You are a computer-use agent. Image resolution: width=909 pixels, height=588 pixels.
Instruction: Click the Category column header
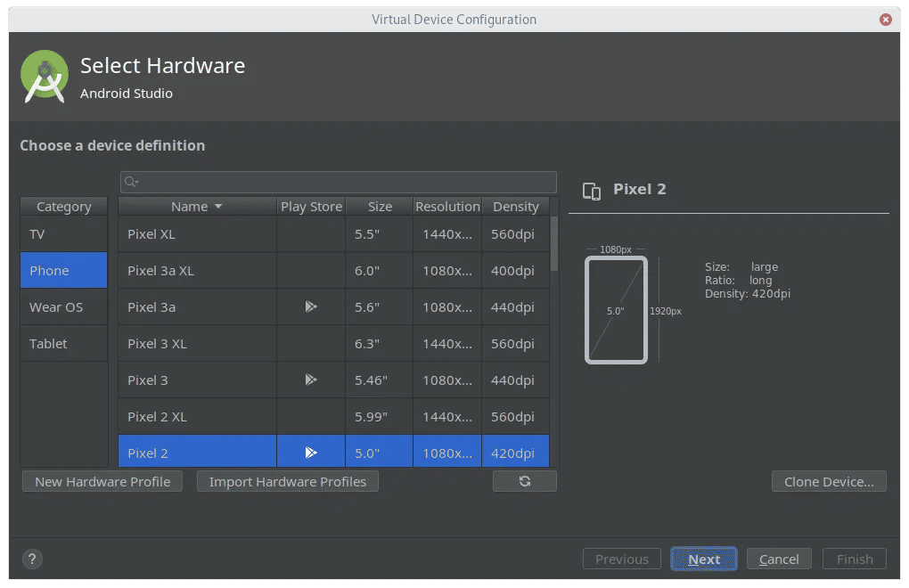click(64, 206)
